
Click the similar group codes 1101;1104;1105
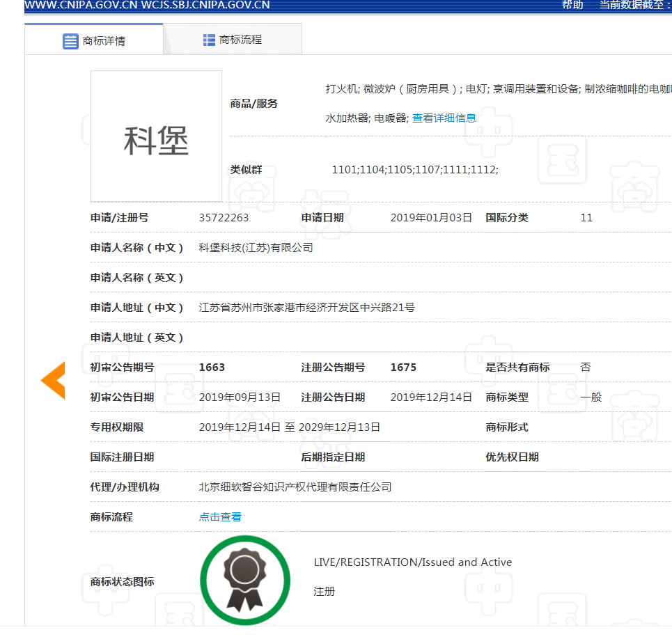coord(414,170)
